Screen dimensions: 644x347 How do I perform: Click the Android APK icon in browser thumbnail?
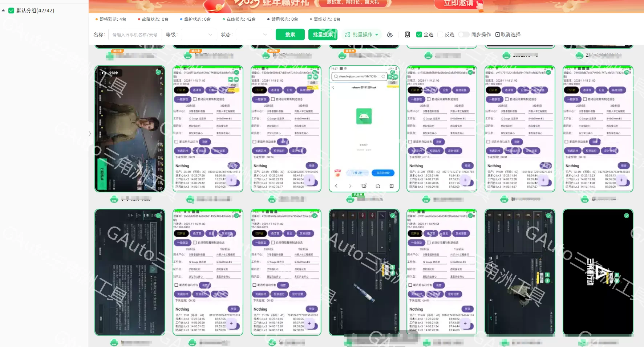[x=364, y=116]
